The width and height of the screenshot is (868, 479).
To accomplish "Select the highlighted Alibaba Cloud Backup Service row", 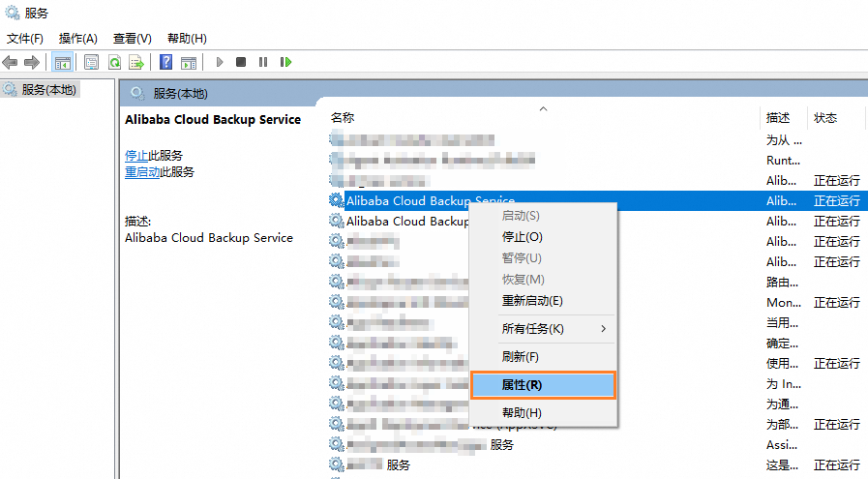I will coord(598,200).
